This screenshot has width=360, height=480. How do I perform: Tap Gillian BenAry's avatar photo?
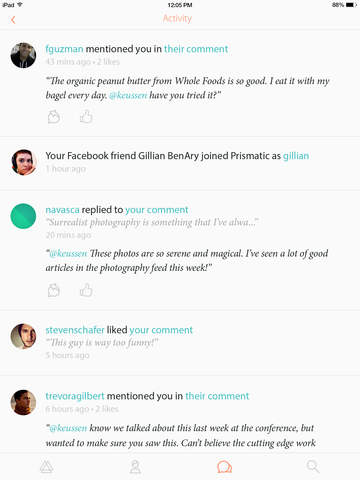23,162
